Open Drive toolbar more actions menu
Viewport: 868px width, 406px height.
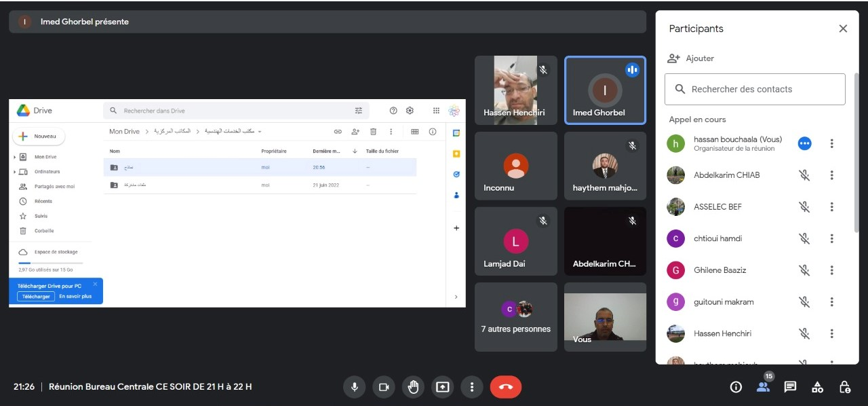point(391,132)
